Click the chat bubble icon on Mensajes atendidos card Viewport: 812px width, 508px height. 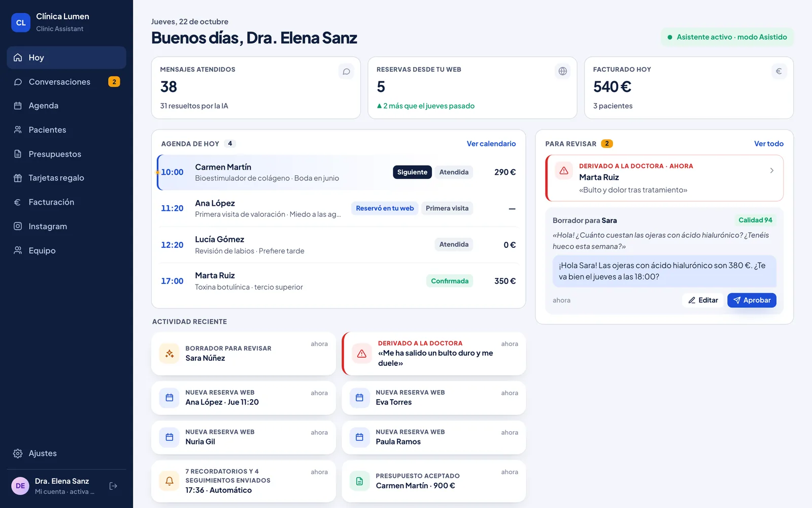pyautogui.click(x=346, y=71)
